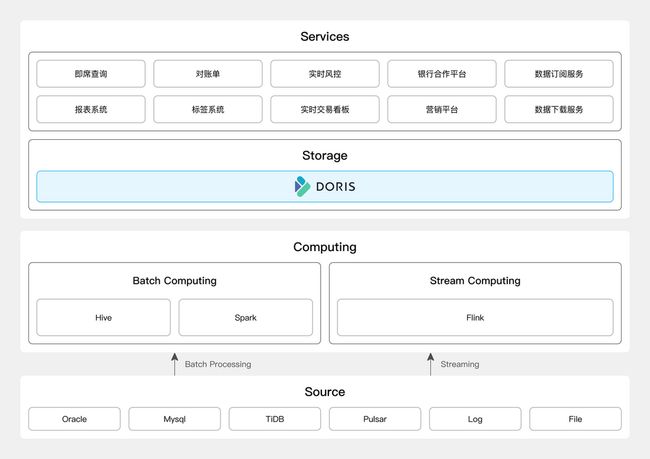The height and width of the screenshot is (459, 650).
Task: Click the 数据订阅服务 box
Action: tap(559, 74)
